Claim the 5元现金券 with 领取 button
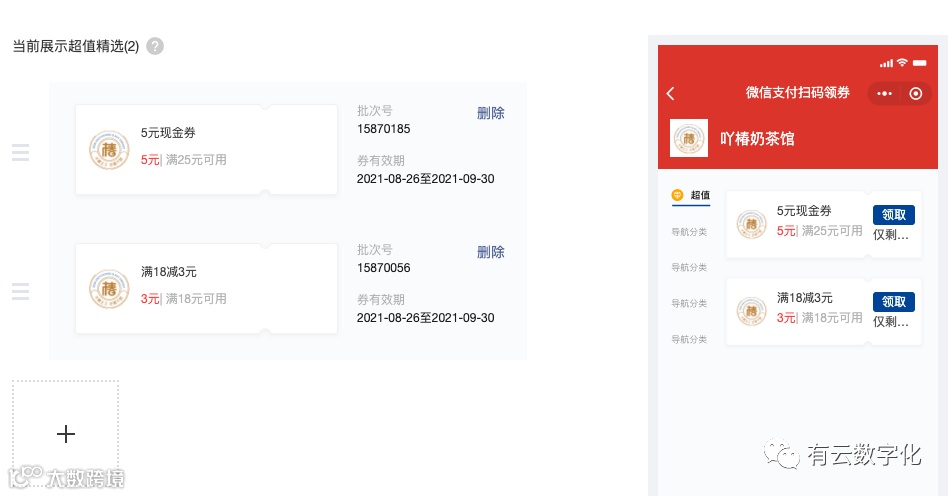The image size is (952, 496). (x=894, y=215)
